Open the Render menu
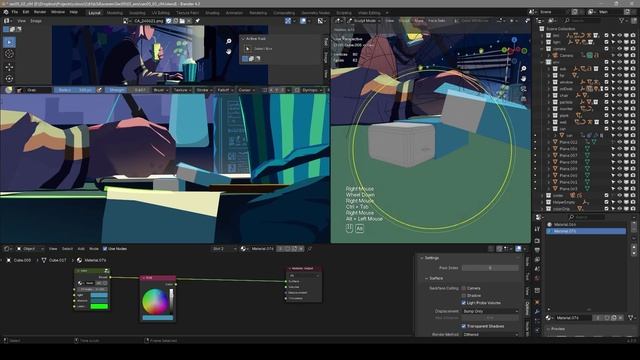The height and width of the screenshot is (360, 640). (x=40, y=12)
